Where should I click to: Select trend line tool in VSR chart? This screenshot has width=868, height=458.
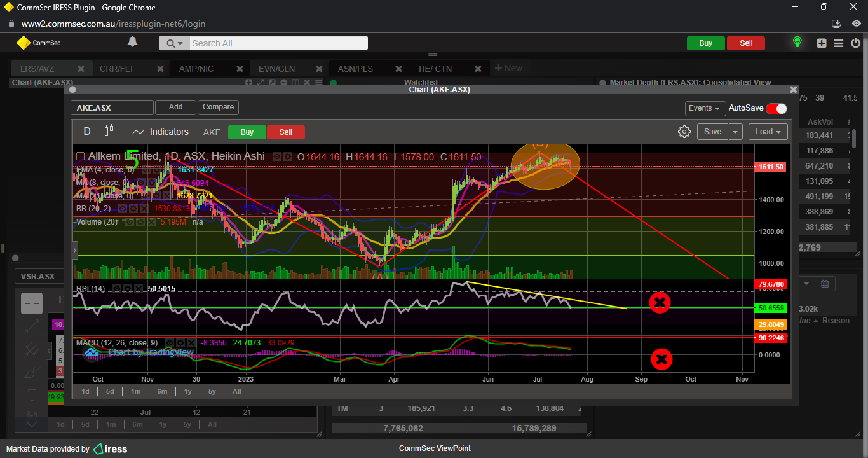point(32,328)
